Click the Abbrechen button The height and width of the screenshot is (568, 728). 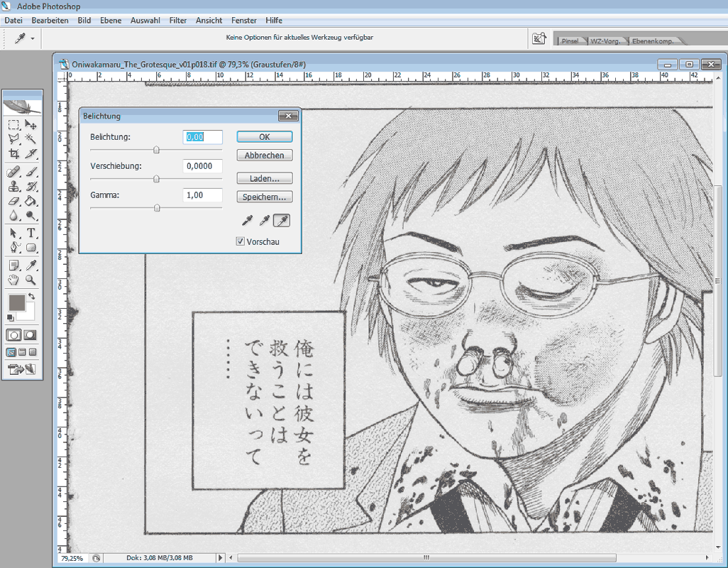(265, 155)
